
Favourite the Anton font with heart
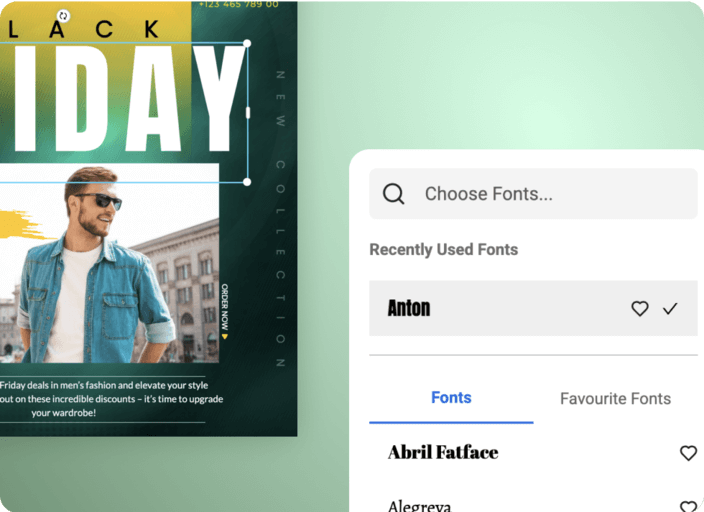click(640, 309)
